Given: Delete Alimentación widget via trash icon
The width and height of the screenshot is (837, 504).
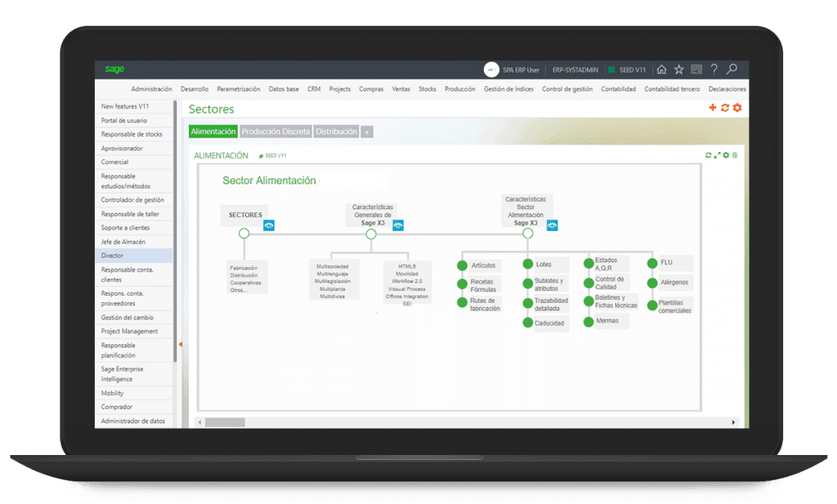Looking at the screenshot, I should click(x=735, y=155).
